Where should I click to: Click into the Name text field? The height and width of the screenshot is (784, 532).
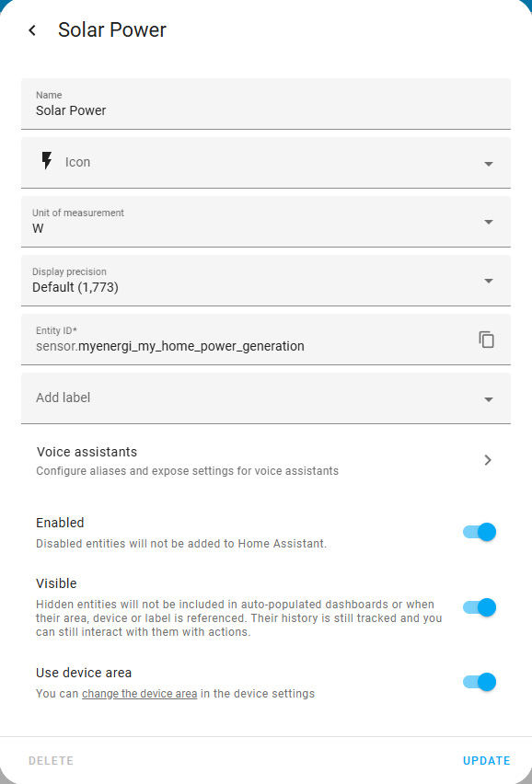point(266,104)
